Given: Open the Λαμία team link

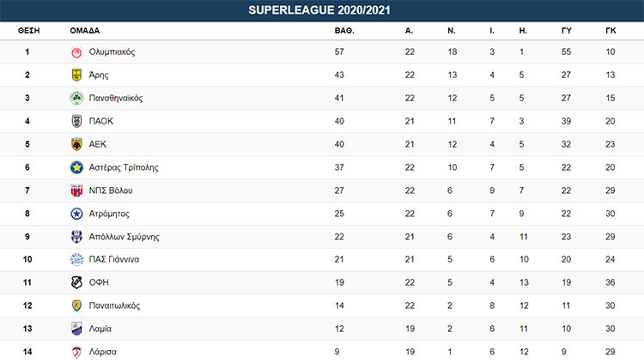Looking at the screenshot, I should click(100, 329).
